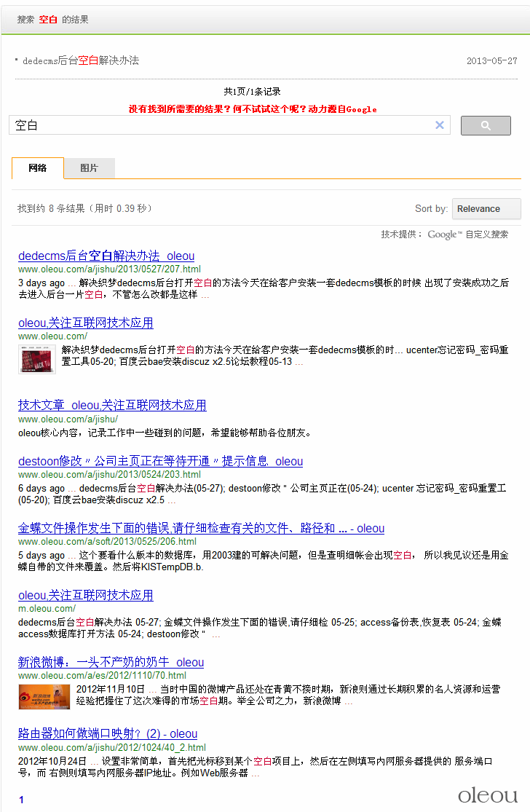The height and width of the screenshot is (812, 530).
Task: Open the Google custom search logo
Action: [x=445, y=234]
